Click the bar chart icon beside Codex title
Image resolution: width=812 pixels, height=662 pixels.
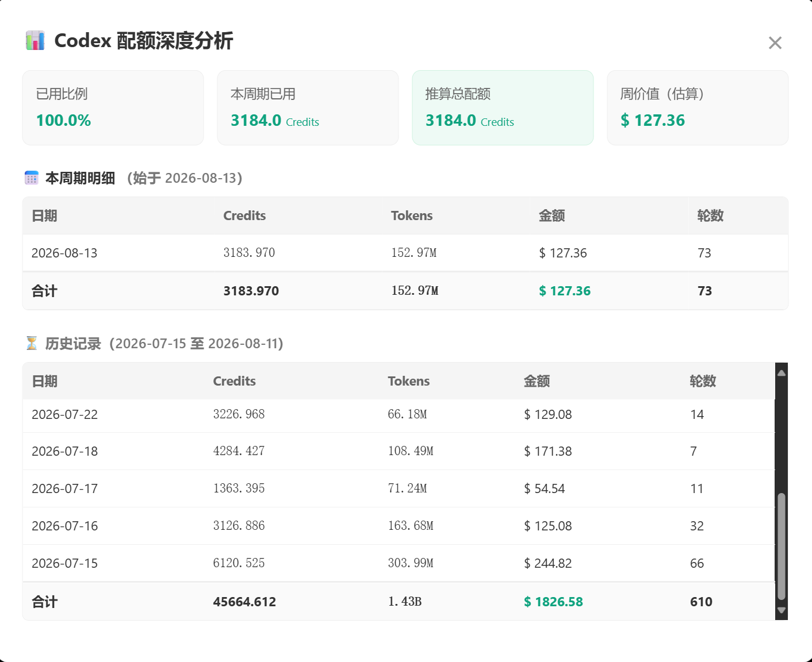pyautogui.click(x=35, y=41)
